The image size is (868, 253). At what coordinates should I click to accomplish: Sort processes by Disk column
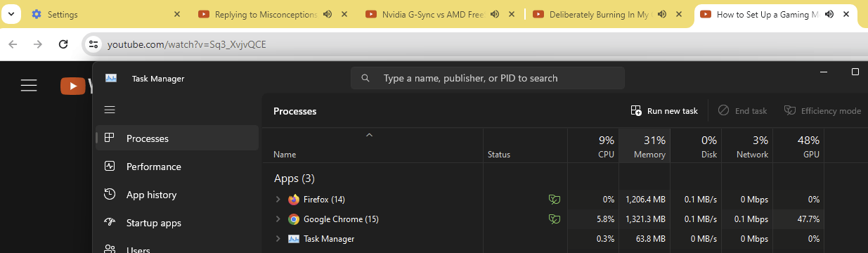[696, 146]
